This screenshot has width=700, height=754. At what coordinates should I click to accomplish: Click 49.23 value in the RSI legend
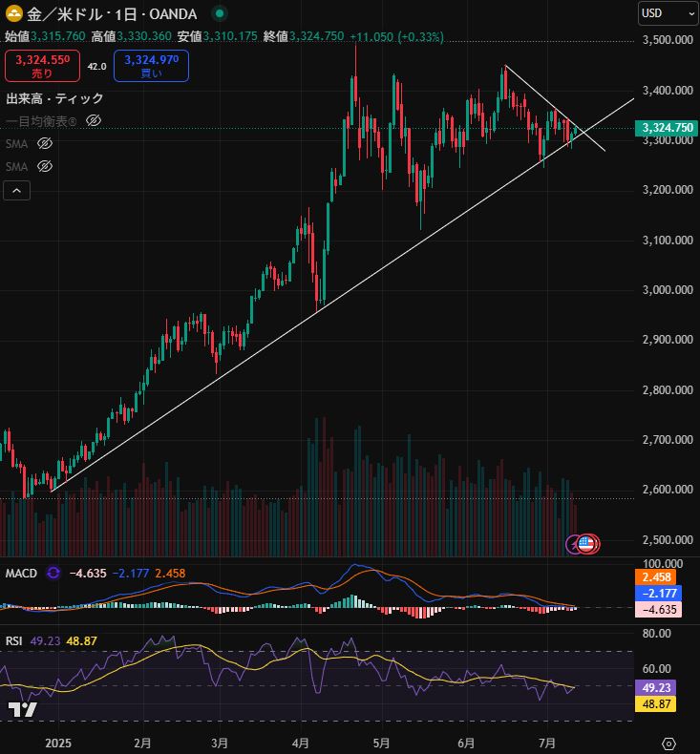pyautogui.click(x=45, y=641)
